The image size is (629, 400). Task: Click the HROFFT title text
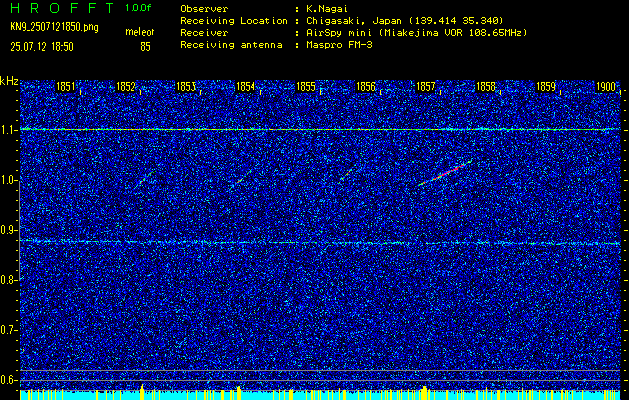tap(62, 8)
